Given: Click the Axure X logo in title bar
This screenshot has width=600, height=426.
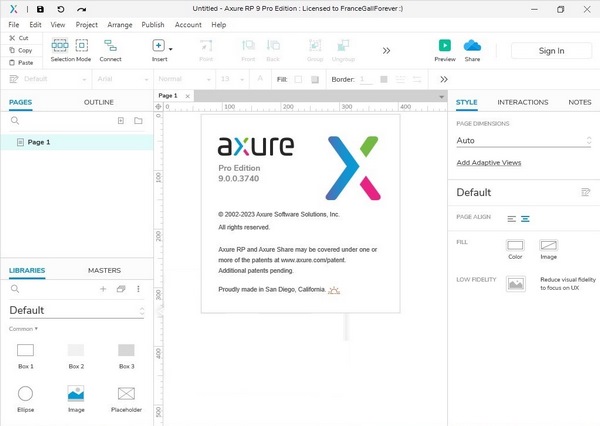Looking at the screenshot, I should pos(14,9).
